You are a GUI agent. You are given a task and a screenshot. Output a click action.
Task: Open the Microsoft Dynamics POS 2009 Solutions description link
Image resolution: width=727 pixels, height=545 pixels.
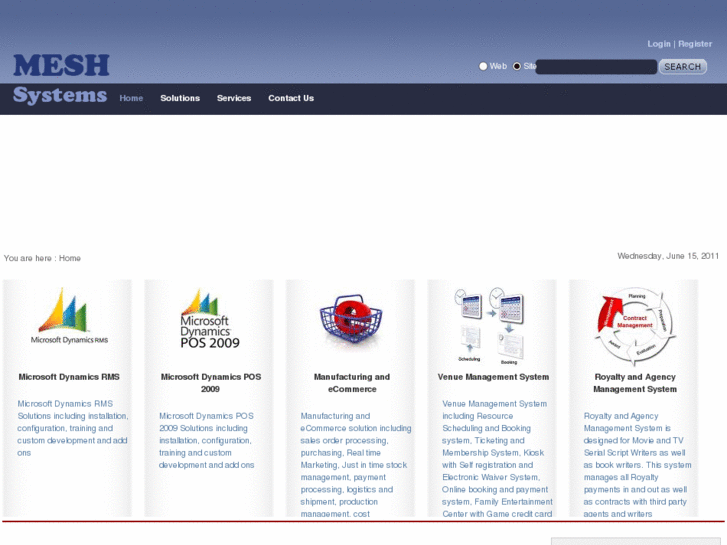click(206, 440)
